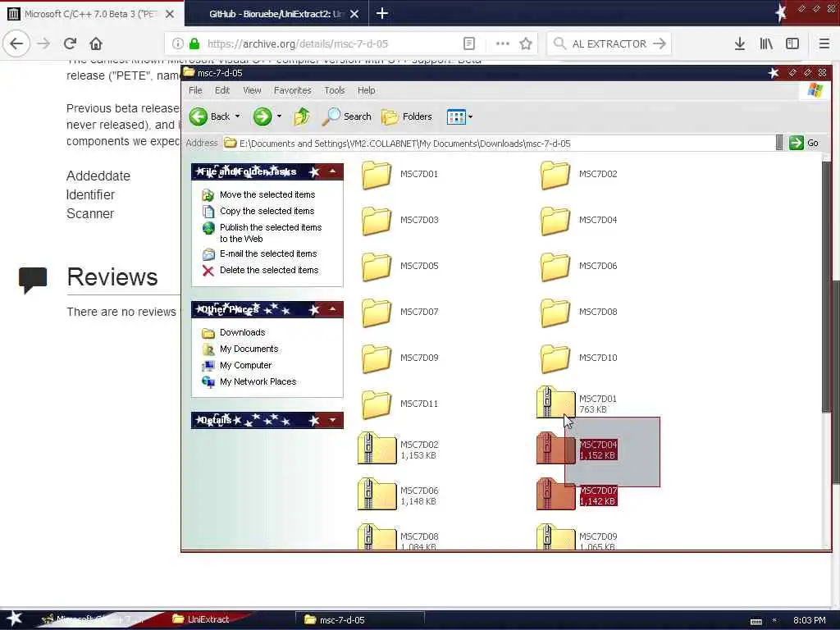Viewport: 840px width, 630px height.
Task: Click the Views icon in Explorer toolbar
Action: point(456,116)
